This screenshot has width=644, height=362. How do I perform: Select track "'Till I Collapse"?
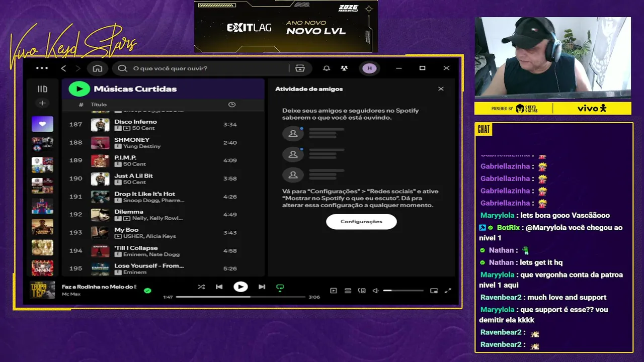[136, 248]
